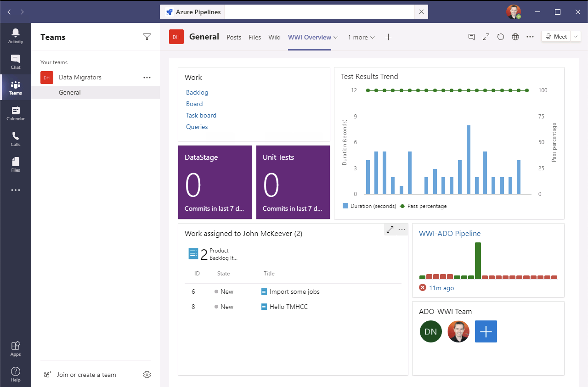The height and width of the screenshot is (387, 588).
Task: Click the filter teams funnel icon
Action: tap(147, 37)
